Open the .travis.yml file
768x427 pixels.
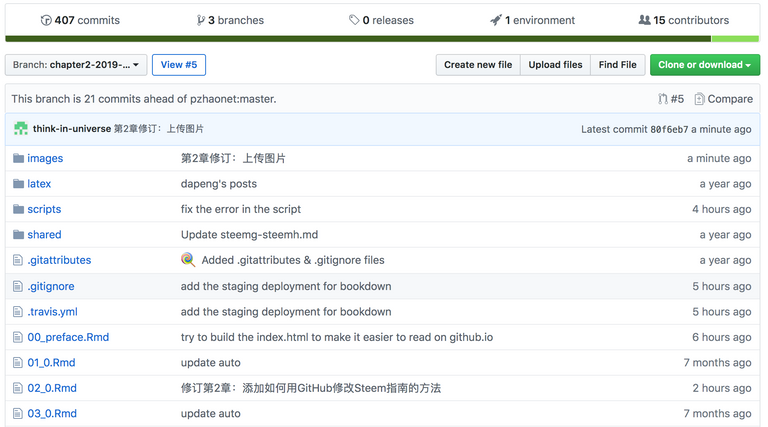click(52, 311)
